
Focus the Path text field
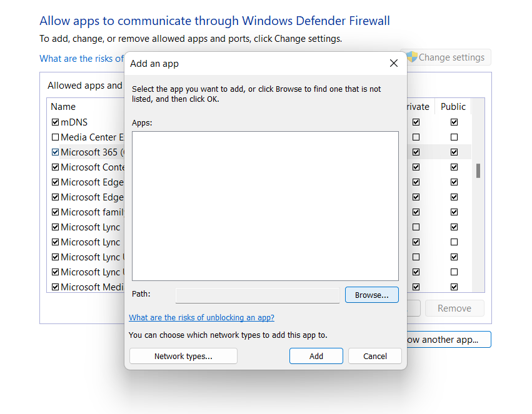pos(258,295)
